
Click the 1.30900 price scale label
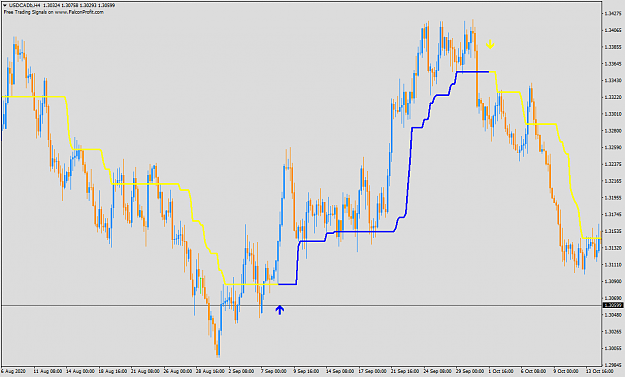pyautogui.click(x=613, y=281)
